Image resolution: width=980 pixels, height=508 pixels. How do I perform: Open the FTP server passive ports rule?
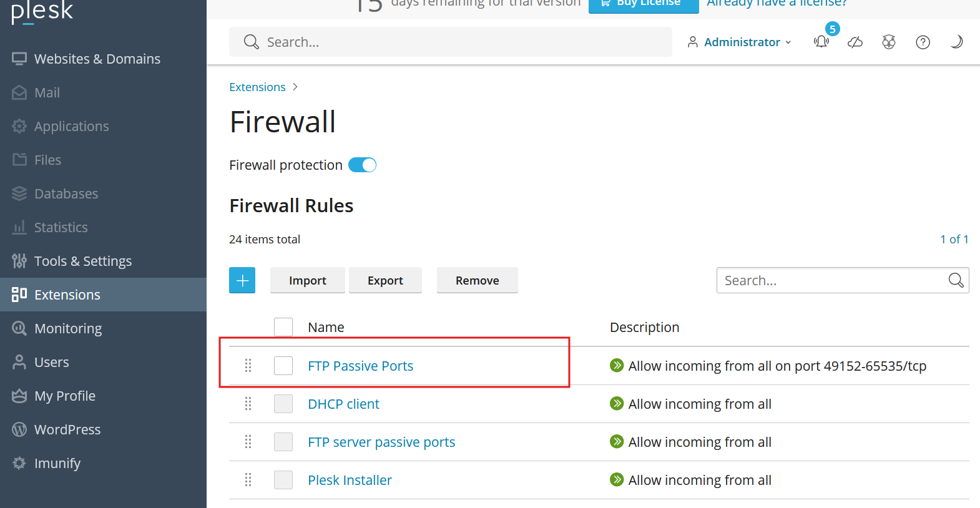tap(381, 442)
